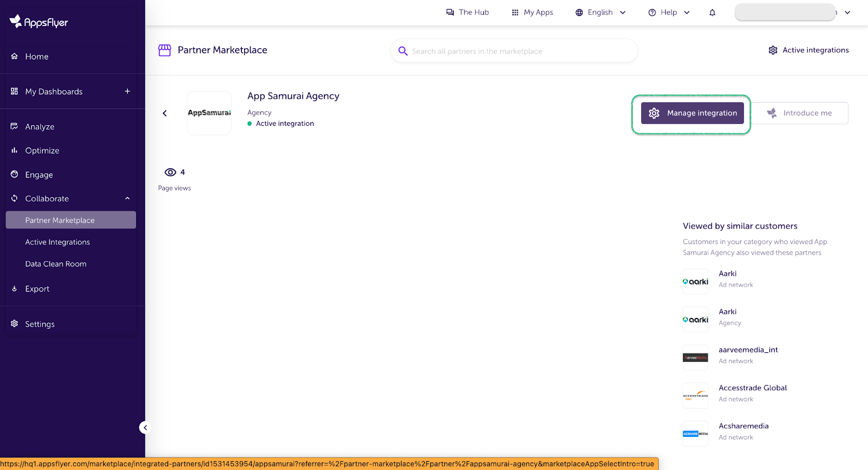Click the AppsFlyer logo
Viewport: 868px width, 470px height.
[39, 22]
